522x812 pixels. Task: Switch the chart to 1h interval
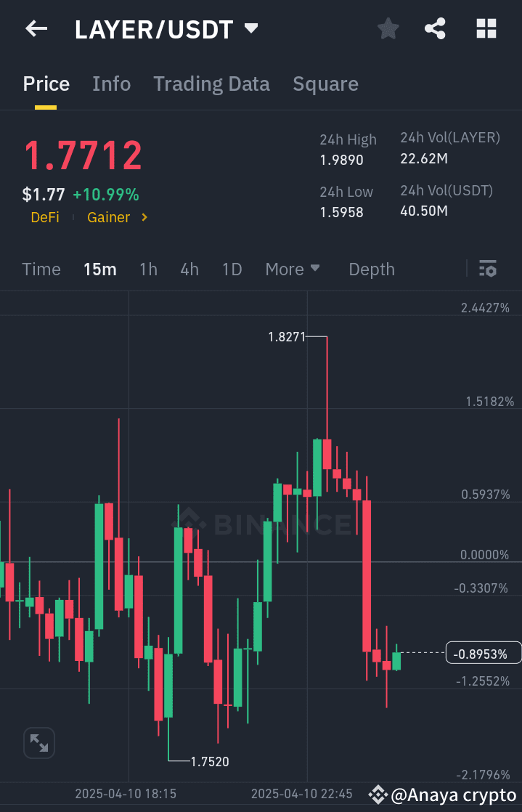(x=148, y=269)
